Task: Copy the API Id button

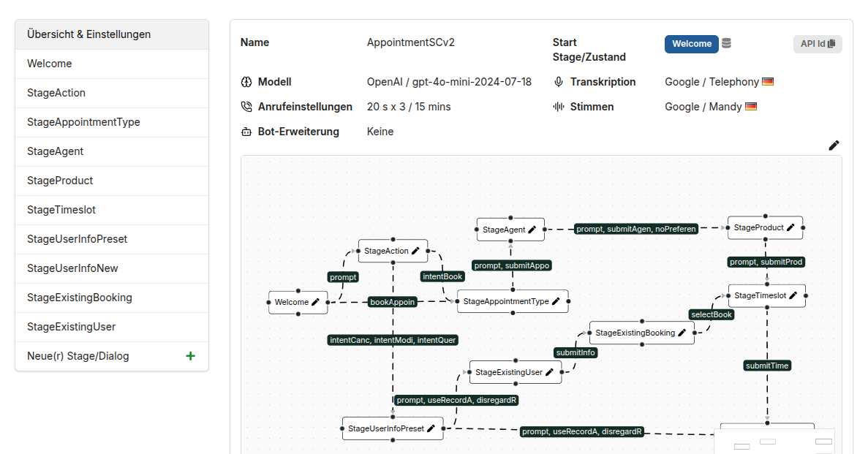Action: tap(818, 44)
